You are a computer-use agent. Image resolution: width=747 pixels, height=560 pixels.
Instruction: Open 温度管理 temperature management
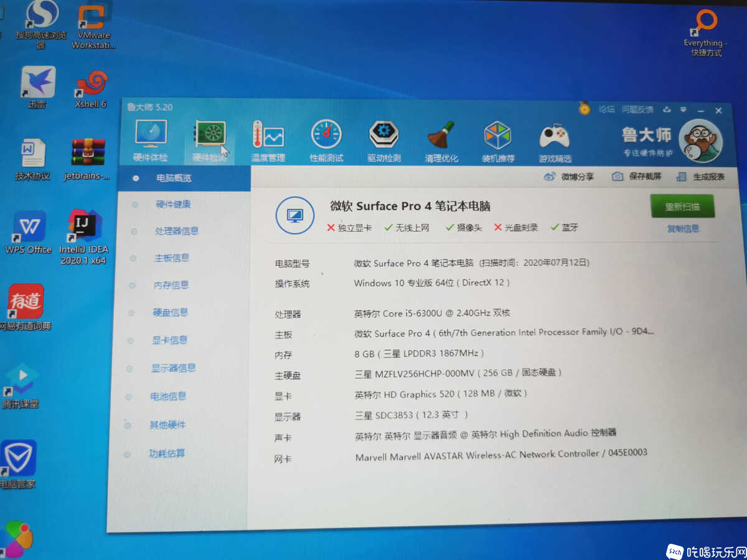[268, 141]
